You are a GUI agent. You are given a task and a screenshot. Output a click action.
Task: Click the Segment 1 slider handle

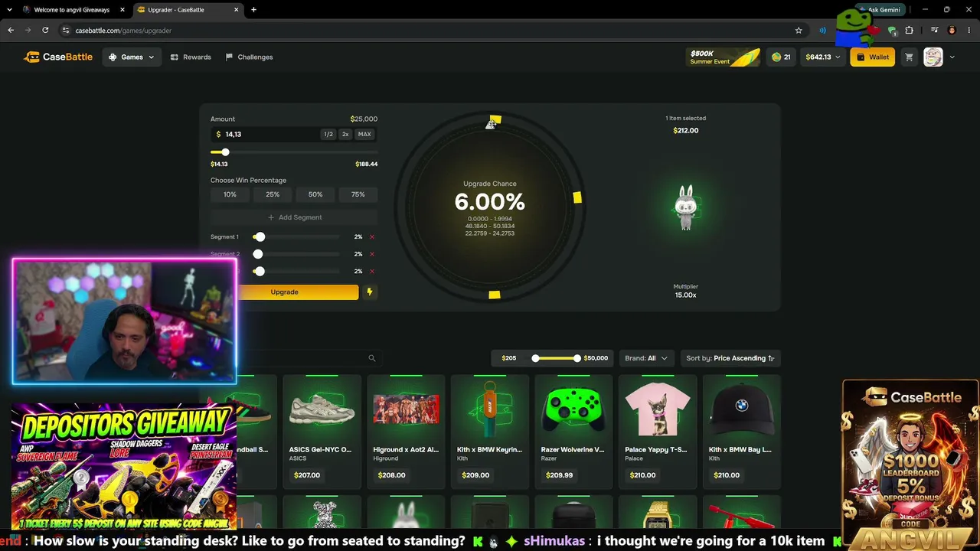click(x=260, y=237)
